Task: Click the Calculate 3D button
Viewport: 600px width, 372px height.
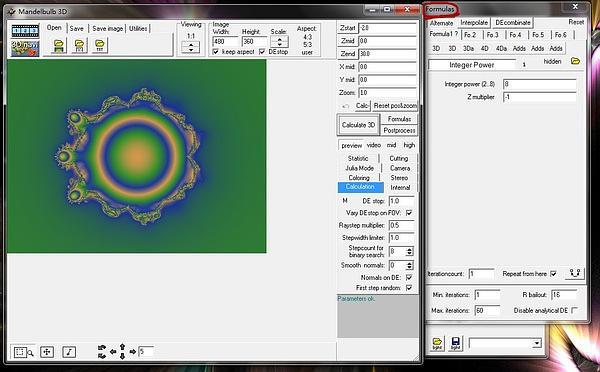Action: pos(358,125)
